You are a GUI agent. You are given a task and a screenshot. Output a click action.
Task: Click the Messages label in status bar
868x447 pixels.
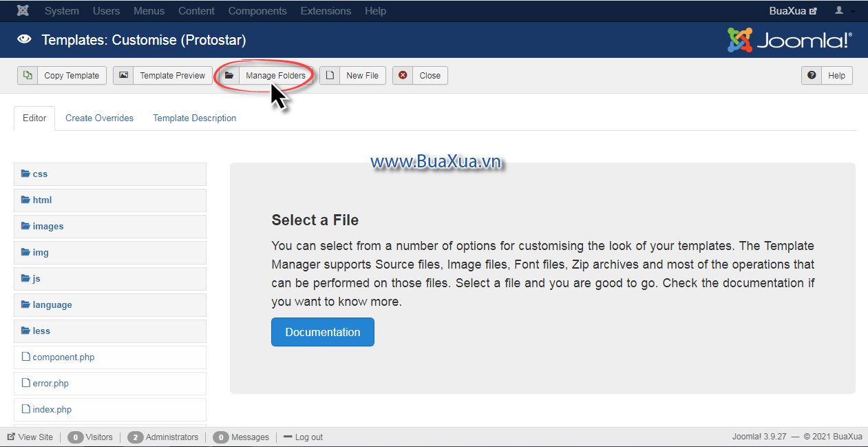tap(250, 437)
